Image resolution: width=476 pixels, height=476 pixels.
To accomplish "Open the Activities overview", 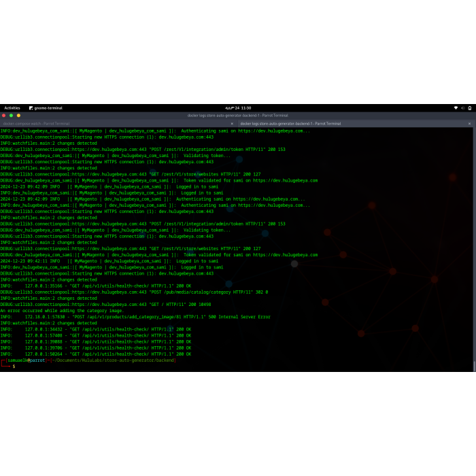I will pyautogui.click(x=12, y=107).
